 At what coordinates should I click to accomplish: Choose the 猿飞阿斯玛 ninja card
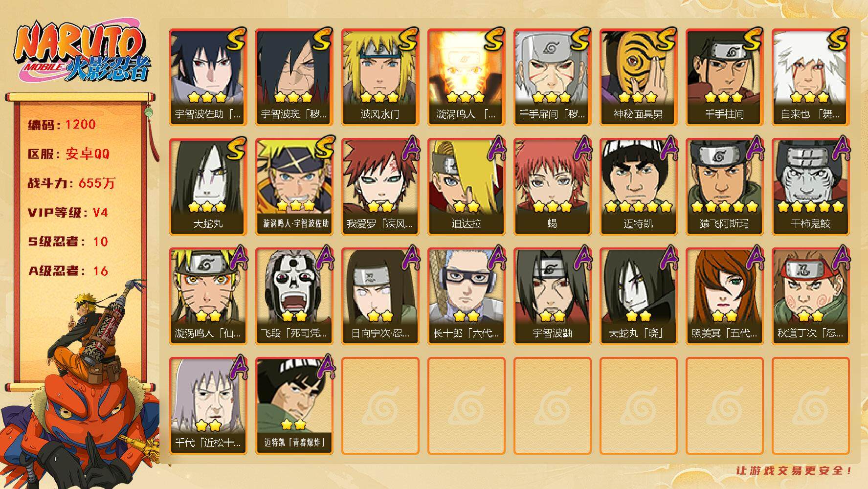click(x=724, y=186)
